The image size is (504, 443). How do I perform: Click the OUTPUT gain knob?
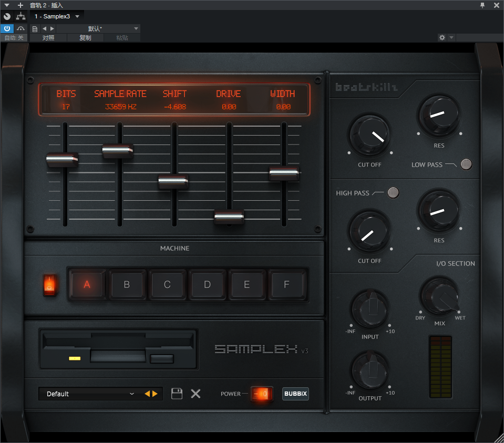[x=371, y=370]
